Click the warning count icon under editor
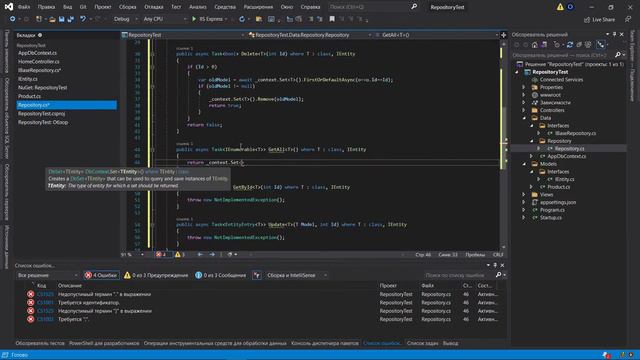The width and height of the screenshot is (640, 360). [x=178, y=255]
